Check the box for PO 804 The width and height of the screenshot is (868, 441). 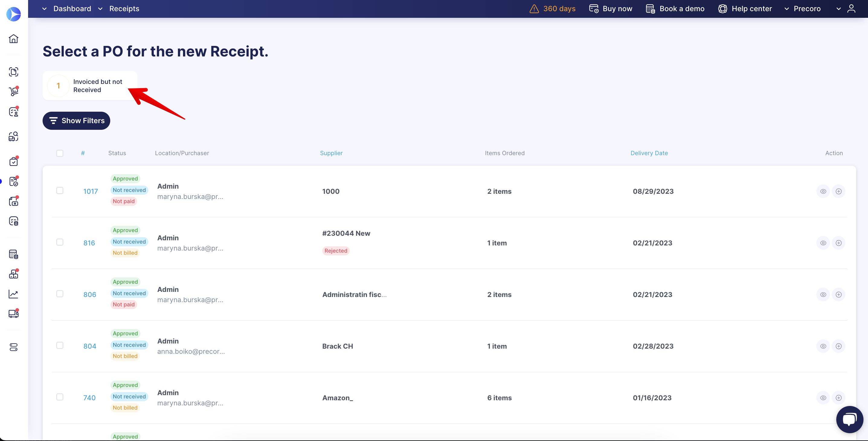(59, 345)
